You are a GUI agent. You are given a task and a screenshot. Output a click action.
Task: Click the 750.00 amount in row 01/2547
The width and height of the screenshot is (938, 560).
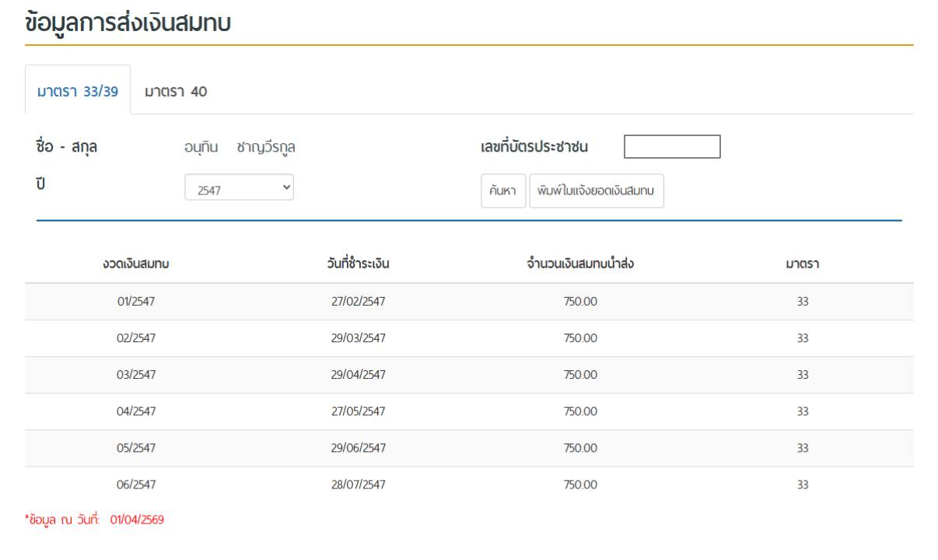(x=580, y=302)
